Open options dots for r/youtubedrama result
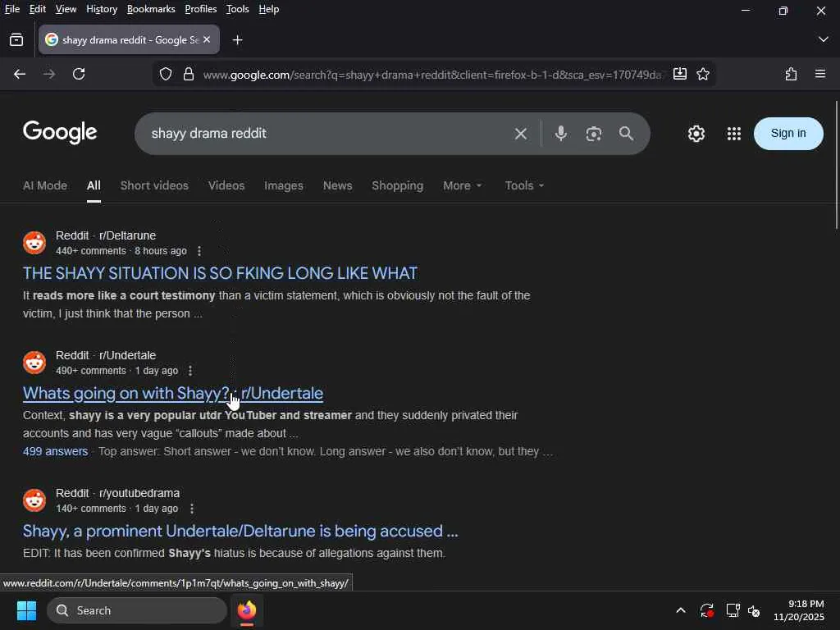 pyautogui.click(x=192, y=509)
